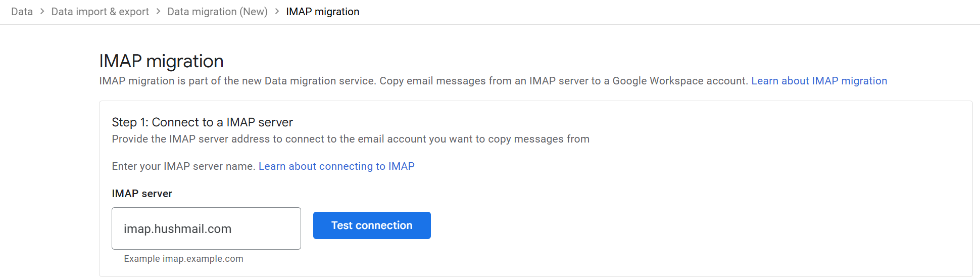Viewport: 980px width, 280px height.
Task: Go to Data breadcrumb
Action: pyautogui.click(x=22, y=12)
